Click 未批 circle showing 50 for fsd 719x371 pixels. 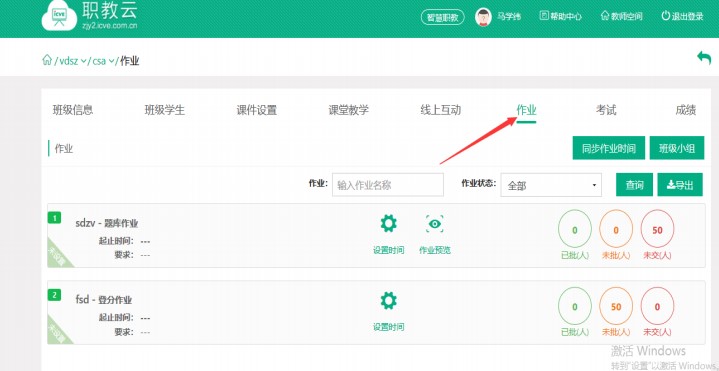(x=616, y=306)
